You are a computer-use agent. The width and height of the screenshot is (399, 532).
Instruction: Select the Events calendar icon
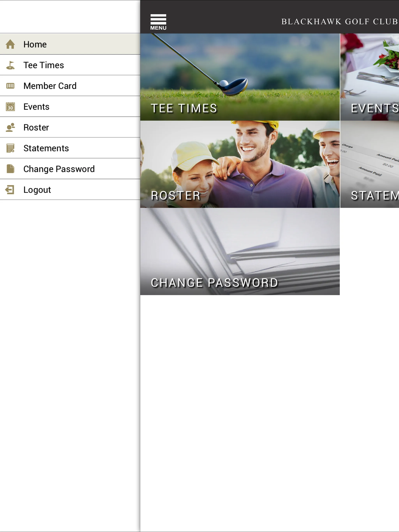10,106
